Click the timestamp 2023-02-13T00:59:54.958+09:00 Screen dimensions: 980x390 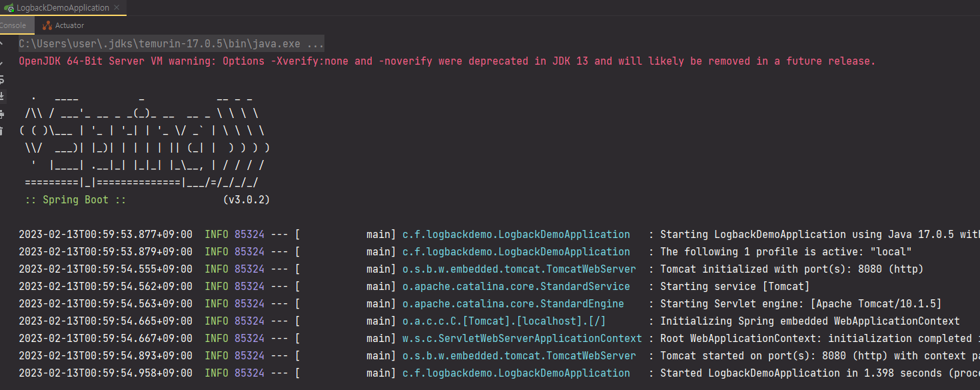[105, 373]
